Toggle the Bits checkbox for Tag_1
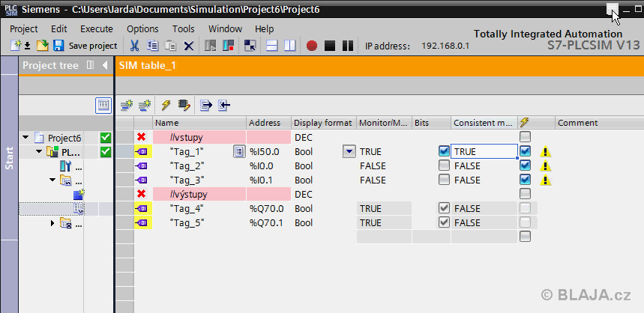The height and width of the screenshot is (313, 644). 444,151
